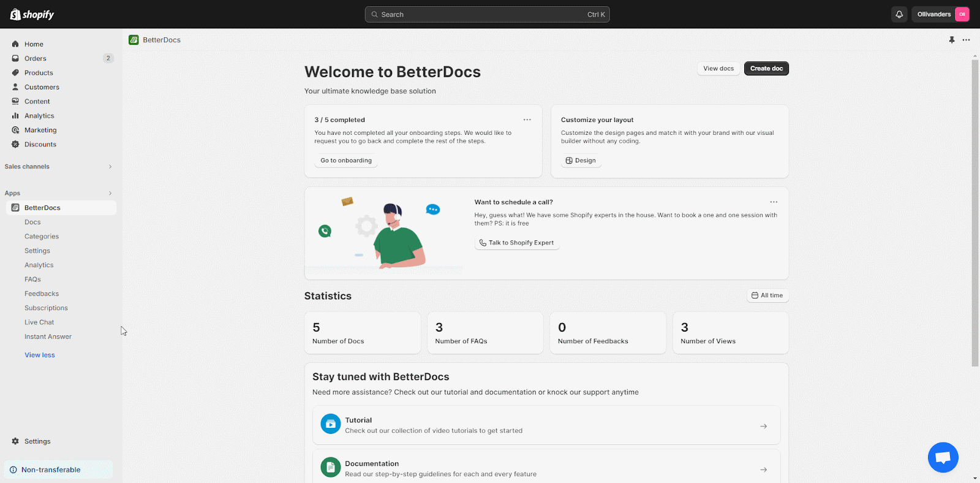Click the Number of Docs card
The height and width of the screenshot is (483, 980).
363,333
